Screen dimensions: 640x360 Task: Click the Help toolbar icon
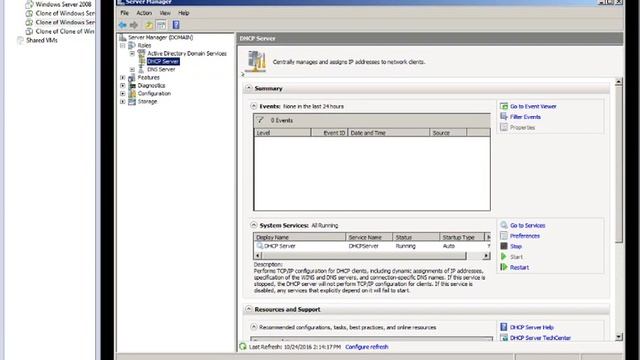[x=176, y=25]
